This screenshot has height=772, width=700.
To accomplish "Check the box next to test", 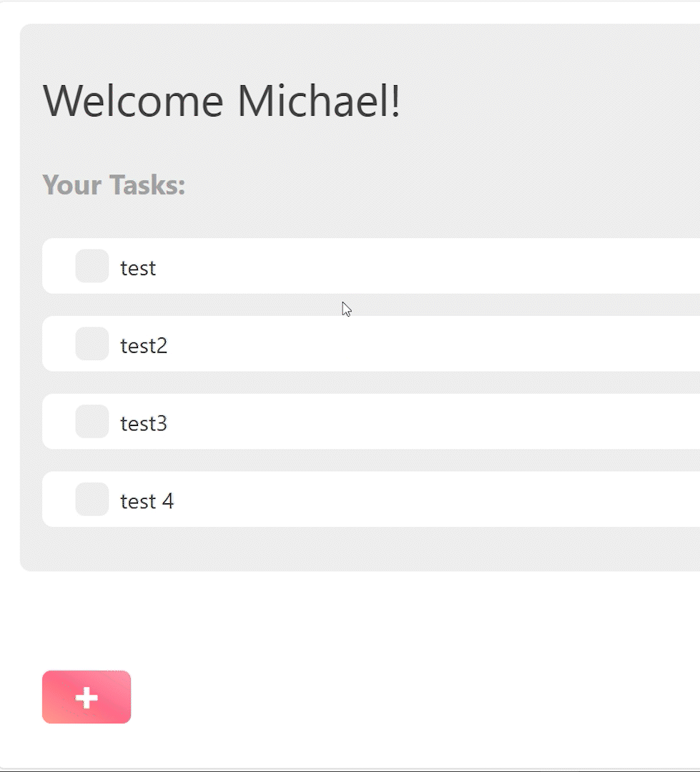I will [x=92, y=266].
